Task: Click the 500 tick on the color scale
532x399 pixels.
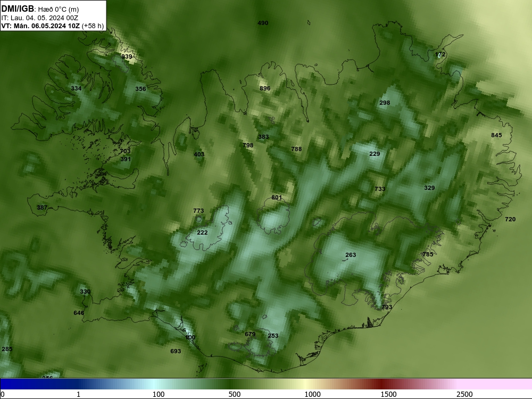Action: (x=235, y=394)
